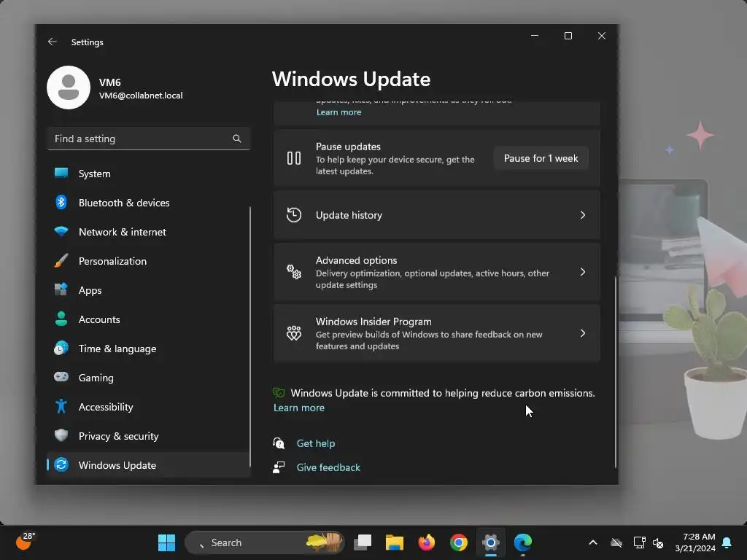Open the Get help link
Viewport: 747px width, 560px height.
tap(315, 443)
